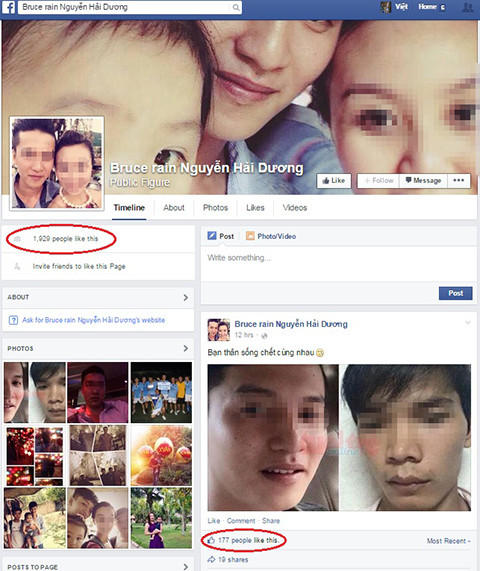Screen dimensions: 480x571
Task: Click the share arrow icon beside 19 shares
Action: 211,559
